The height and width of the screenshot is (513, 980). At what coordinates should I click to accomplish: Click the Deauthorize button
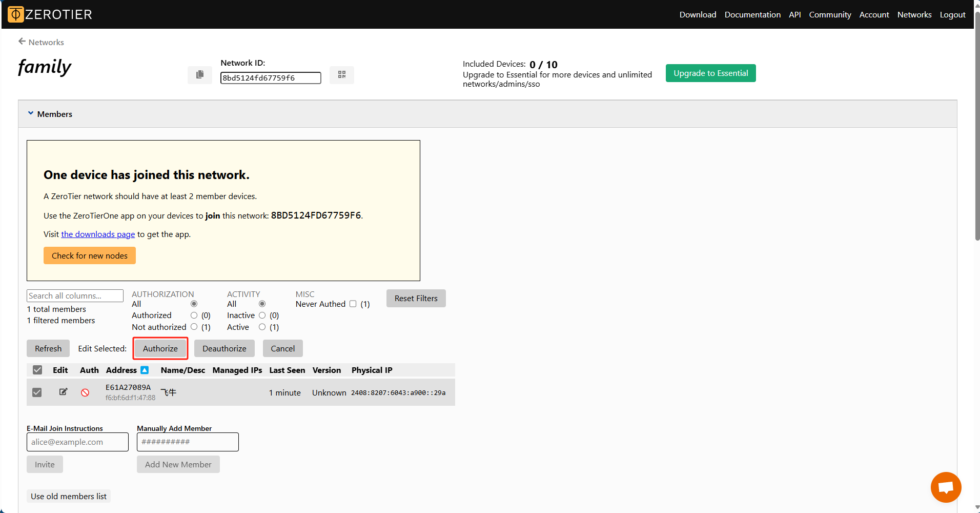pos(224,348)
